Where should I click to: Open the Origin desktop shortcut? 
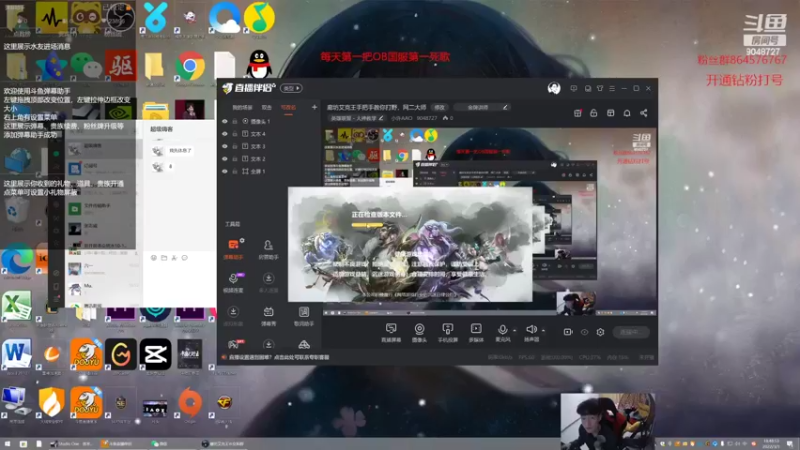pos(190,403)
